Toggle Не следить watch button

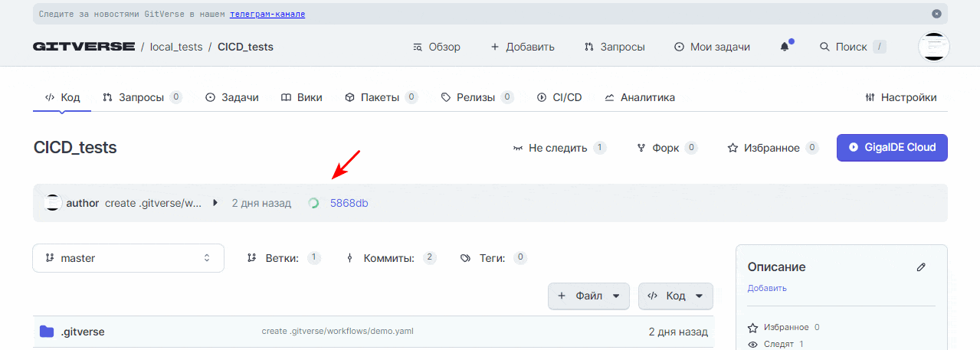click(559, 148)
